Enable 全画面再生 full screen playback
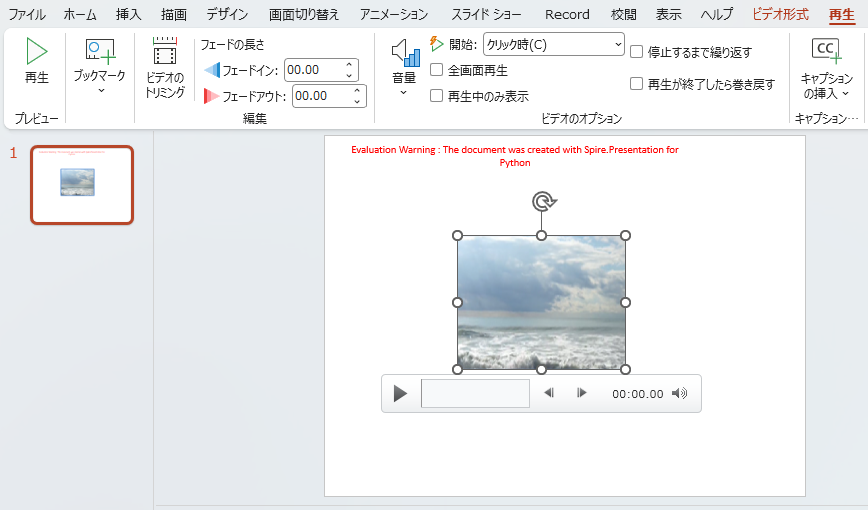868x510 pixels. pos(437,70)
